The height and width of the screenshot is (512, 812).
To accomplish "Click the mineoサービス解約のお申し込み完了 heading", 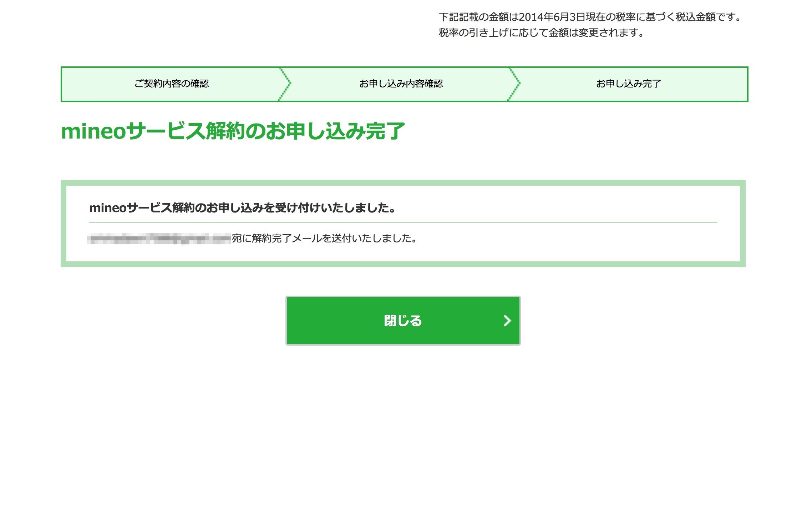I will pos(233,131).
